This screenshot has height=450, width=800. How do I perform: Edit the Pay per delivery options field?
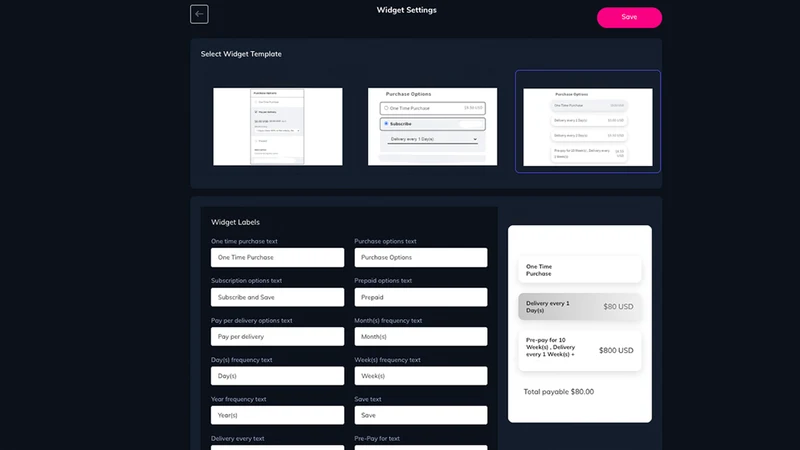pyautogui.click(x=277, y=337)
